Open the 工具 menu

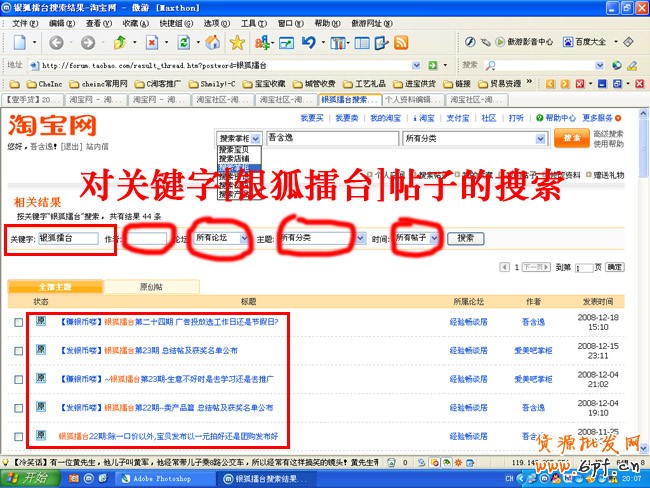(x=254, y=23)
